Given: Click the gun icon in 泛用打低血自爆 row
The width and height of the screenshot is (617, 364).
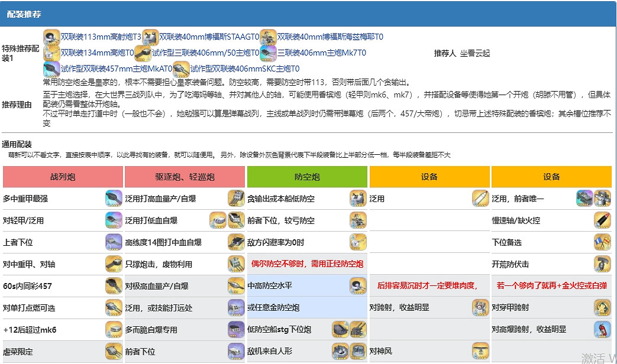Looking at the screenshot, I should click(235, 220).
